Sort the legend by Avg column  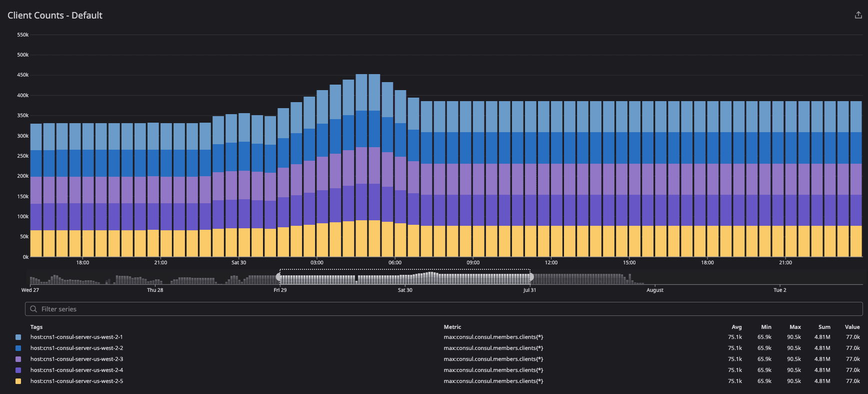(736, 327)
